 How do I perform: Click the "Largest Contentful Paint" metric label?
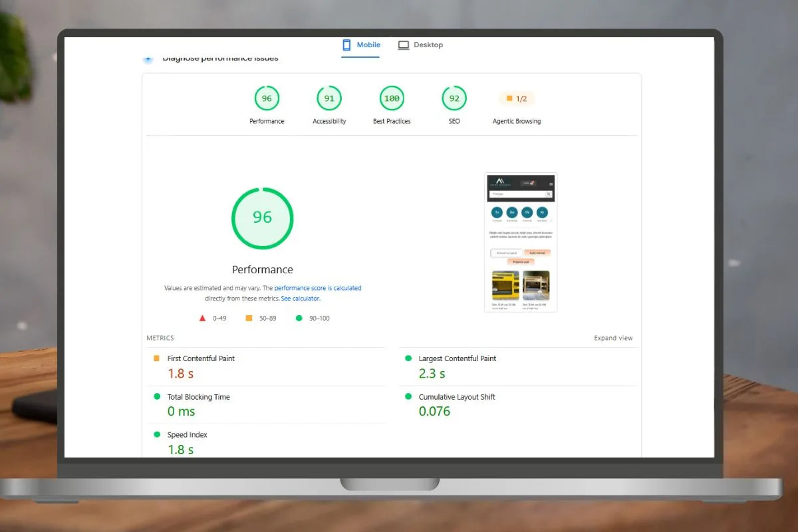pos(458,358)
